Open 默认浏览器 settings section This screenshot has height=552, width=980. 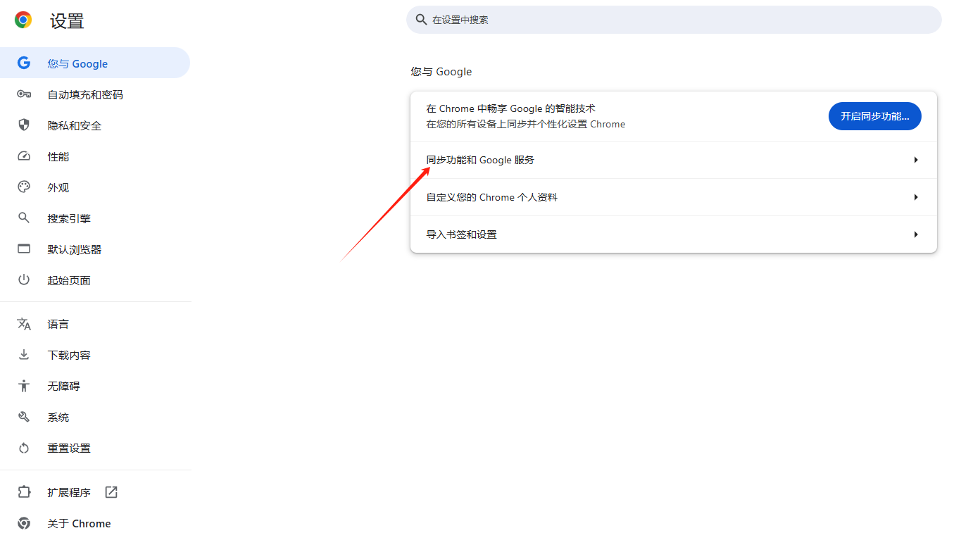(95, 249)
